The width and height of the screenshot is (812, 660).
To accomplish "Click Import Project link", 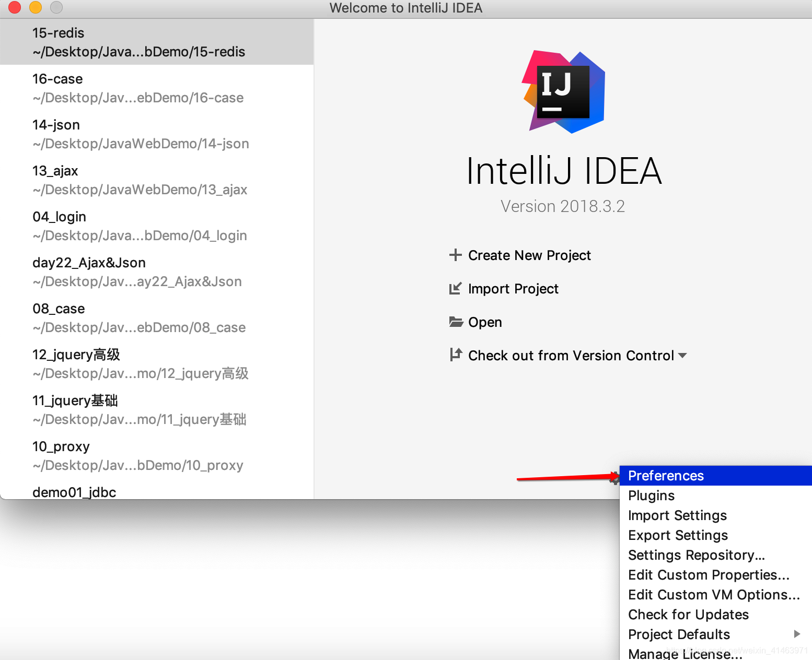I will [513, 289].
